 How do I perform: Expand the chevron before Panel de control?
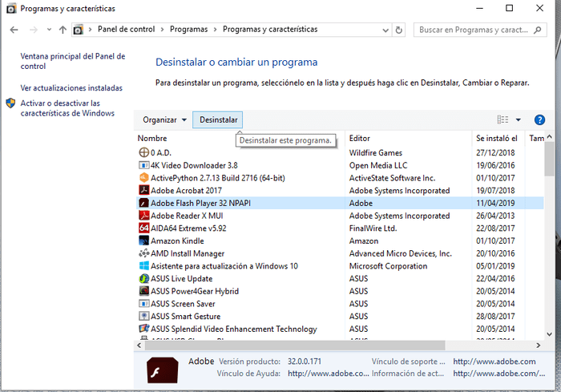(x=90, y=30)
